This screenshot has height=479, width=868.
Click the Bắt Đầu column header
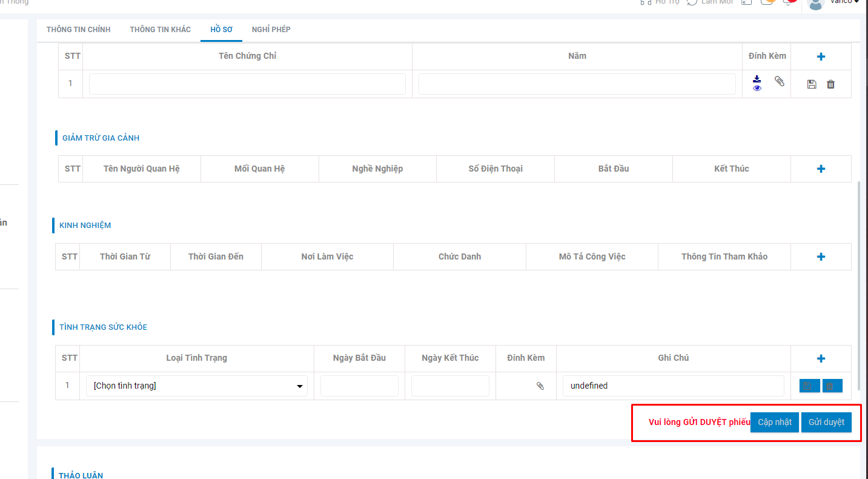click(x=614, y=169)
